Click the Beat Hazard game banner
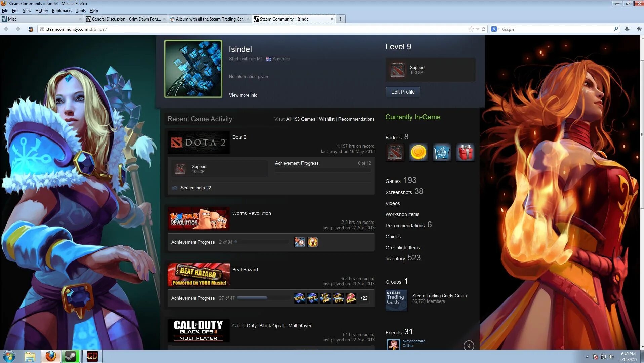644x363 pixels. coord(199,275)
